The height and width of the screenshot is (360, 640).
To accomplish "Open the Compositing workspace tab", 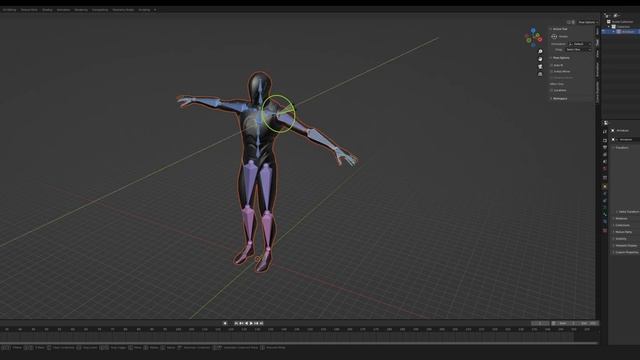I will [100, 10].
